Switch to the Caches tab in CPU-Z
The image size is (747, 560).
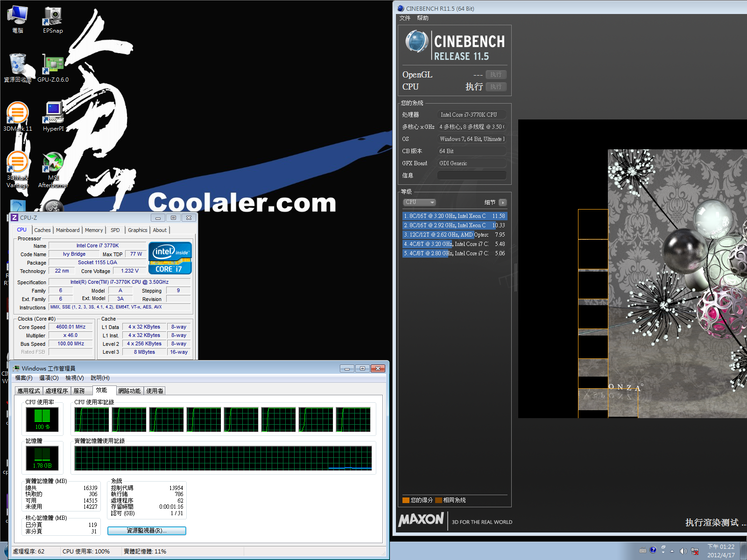(x=42, y=230)
